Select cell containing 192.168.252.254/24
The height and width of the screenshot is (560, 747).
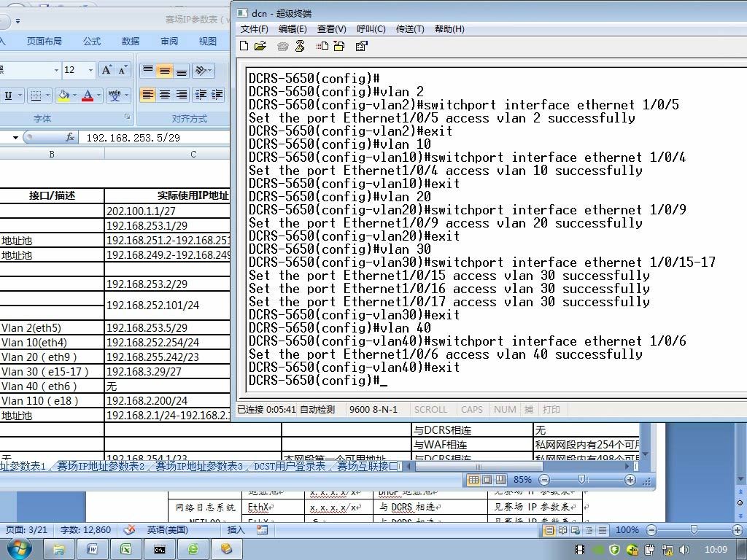coord(167,343)
